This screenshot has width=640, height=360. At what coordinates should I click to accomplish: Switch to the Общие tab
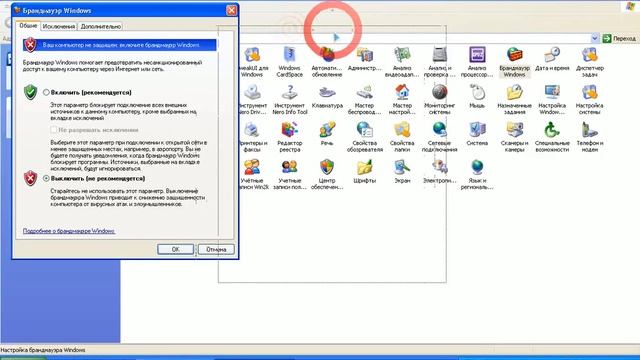pyautogui.click(x=28, y=26)
